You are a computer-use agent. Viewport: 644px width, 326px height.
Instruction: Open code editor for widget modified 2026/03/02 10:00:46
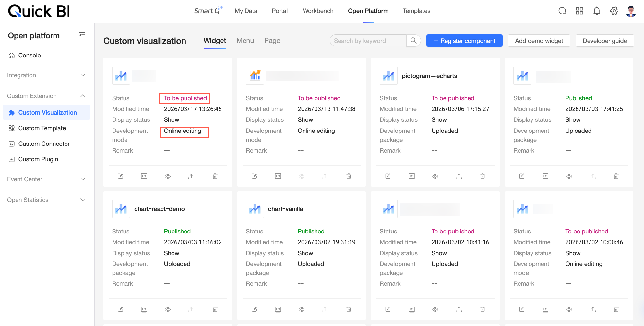(x=545, y=309)
